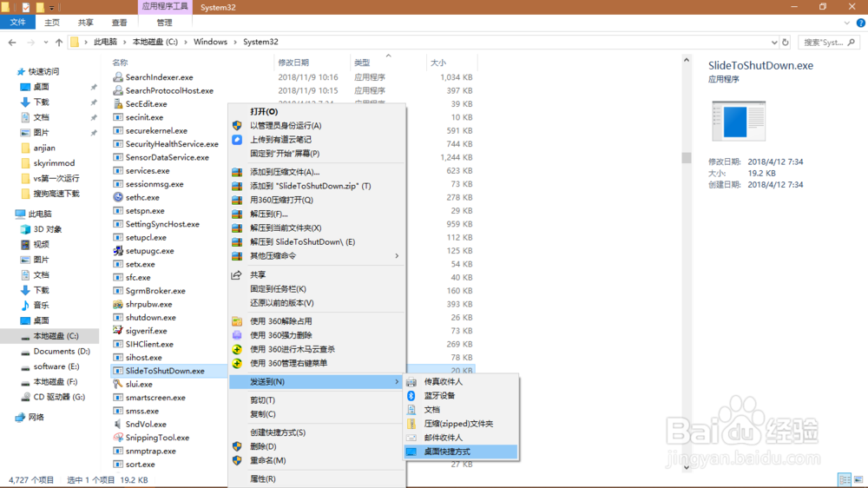
Task: Click the SlideToShutDown.exe preview thumbnail
Action: pyautogui.click(x=739, y=121)
